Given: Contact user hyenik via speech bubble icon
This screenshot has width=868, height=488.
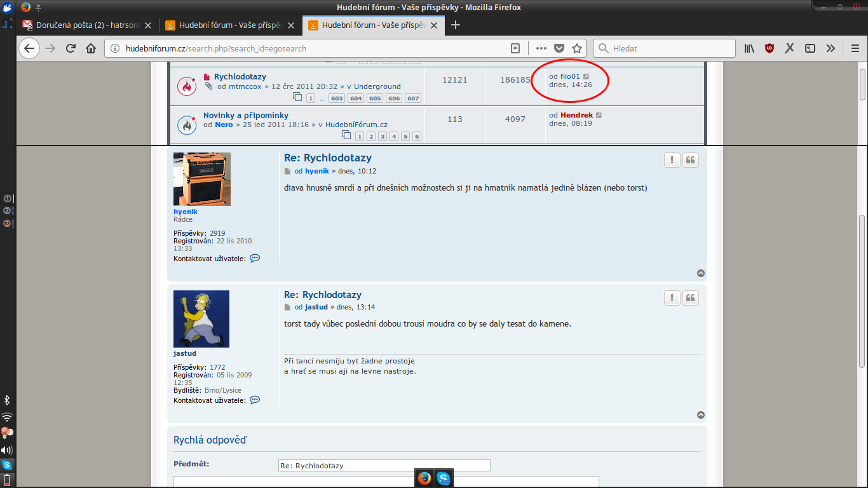Looking at the screenshot, I should [x=255, y=259].
